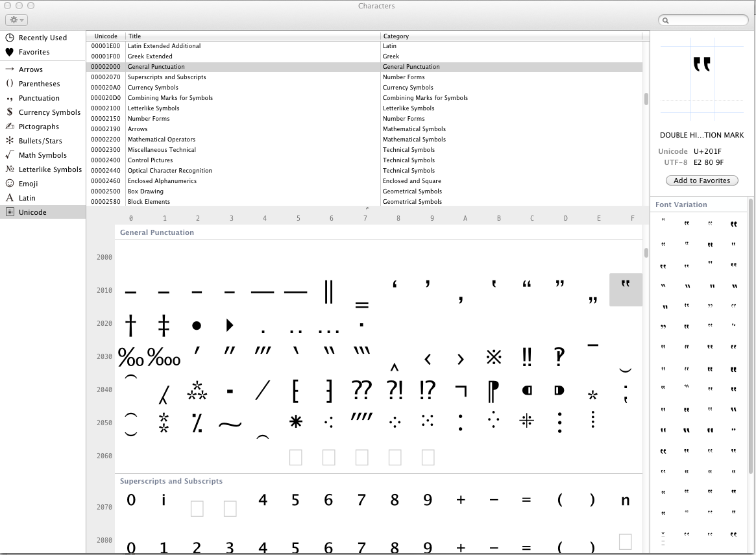Open the Emoji category
The image size is (756, 555).
tap(27, 184)
